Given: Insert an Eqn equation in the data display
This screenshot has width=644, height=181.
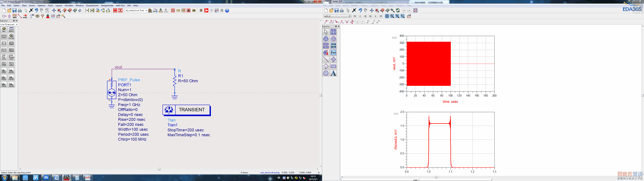Looking at the screenshot, I should click(x=333, y=52).
